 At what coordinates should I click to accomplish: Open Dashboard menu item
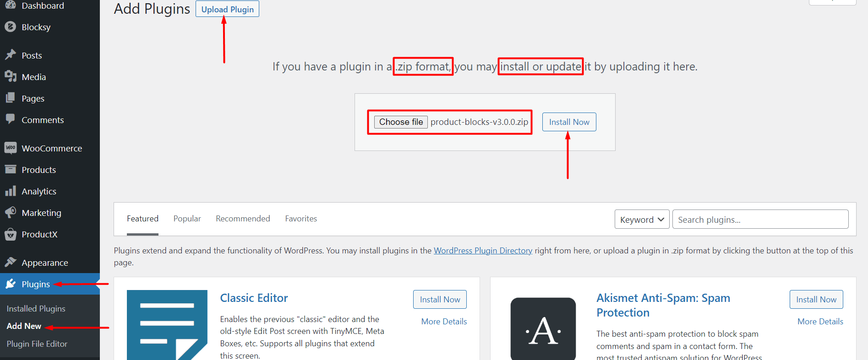point(43,5)
